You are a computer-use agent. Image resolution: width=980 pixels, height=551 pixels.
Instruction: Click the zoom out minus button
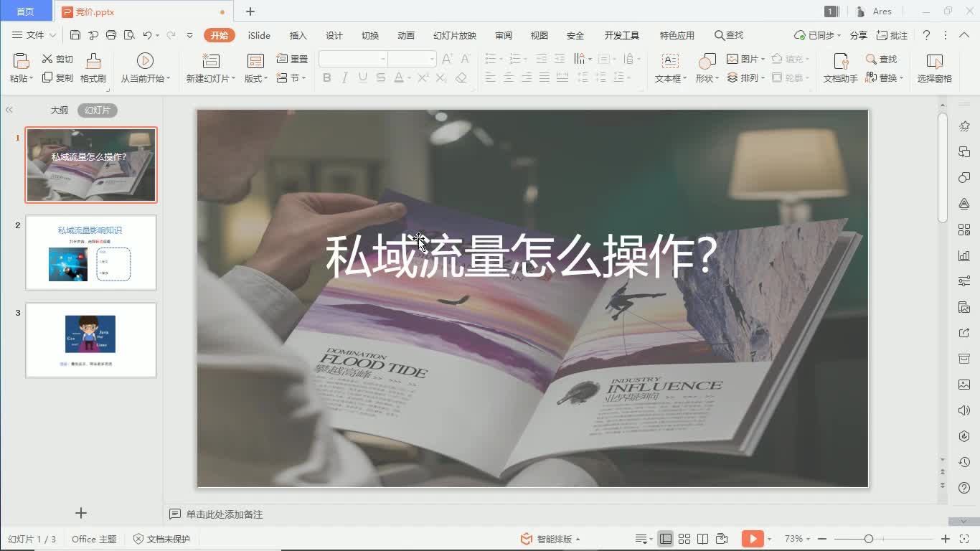click(822, 539)
